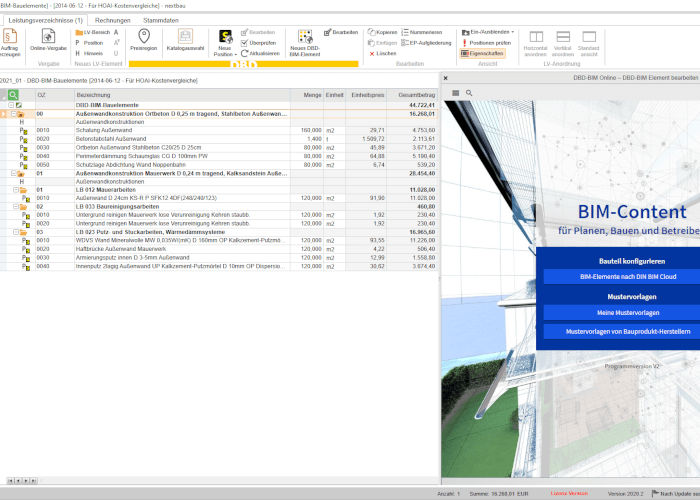Open Mustervorlagen von Bauprodukt-Herstellern
This screenshot has height=500, width=700.
click(x=628, y=331)
